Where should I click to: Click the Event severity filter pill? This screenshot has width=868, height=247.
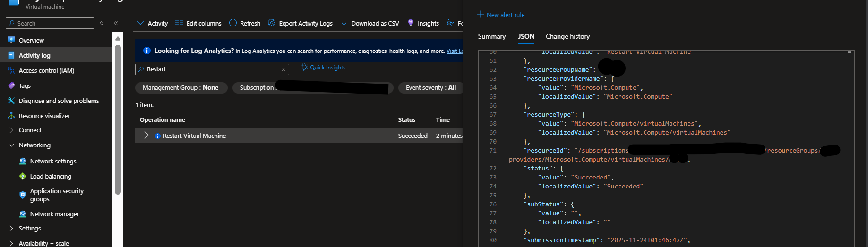[430, 88]
